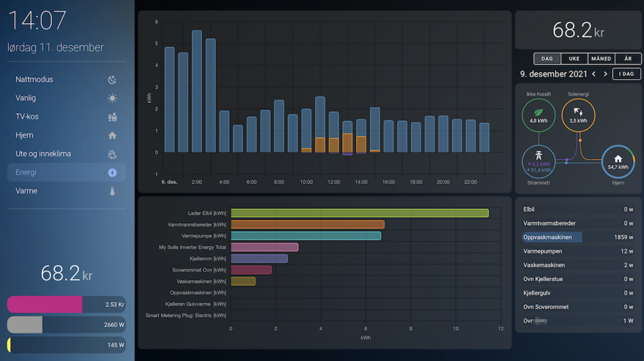This screenshot has height=361, width=644.
Task: Open the Oppvaskmaskinen power row
Action: click(578, 237)
